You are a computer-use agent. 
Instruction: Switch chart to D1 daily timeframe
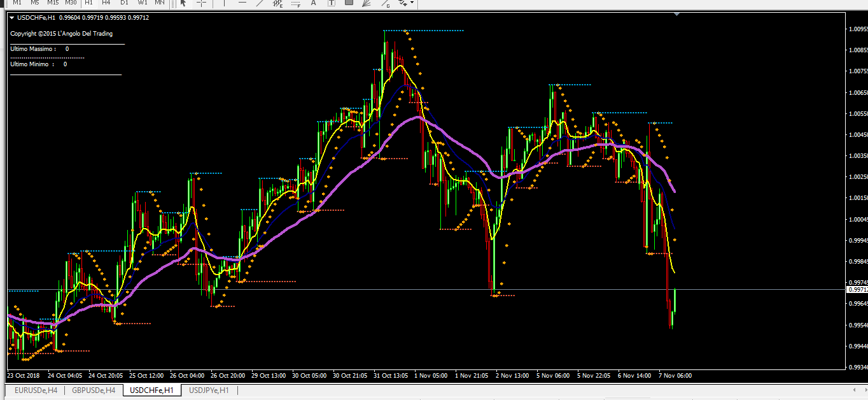coord(124,3)
